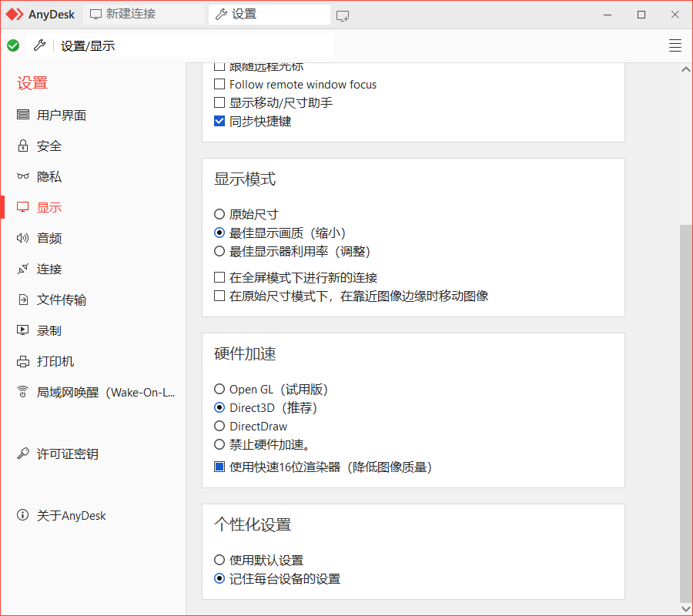Click the 硬件加速 section heading

(245, 353)
